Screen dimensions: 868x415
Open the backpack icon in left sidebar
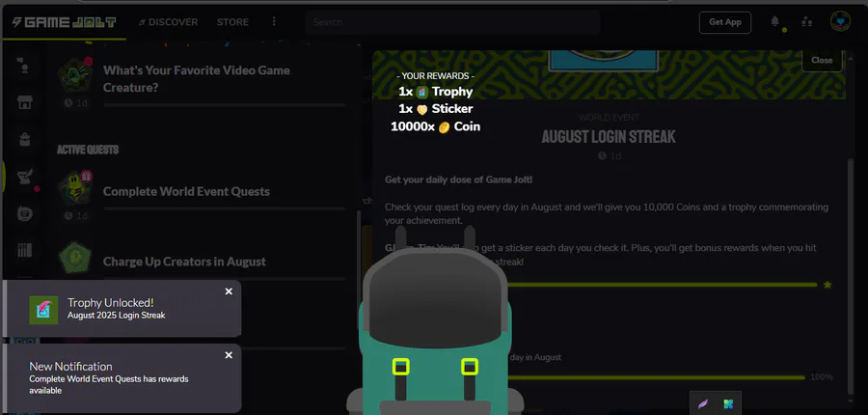[x=24, y=139]
